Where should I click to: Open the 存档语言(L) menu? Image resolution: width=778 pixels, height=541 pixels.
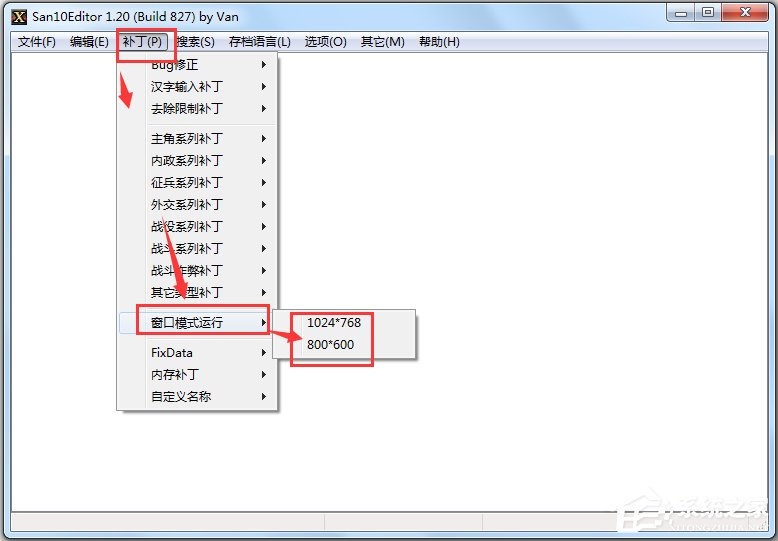pos(259,42)
